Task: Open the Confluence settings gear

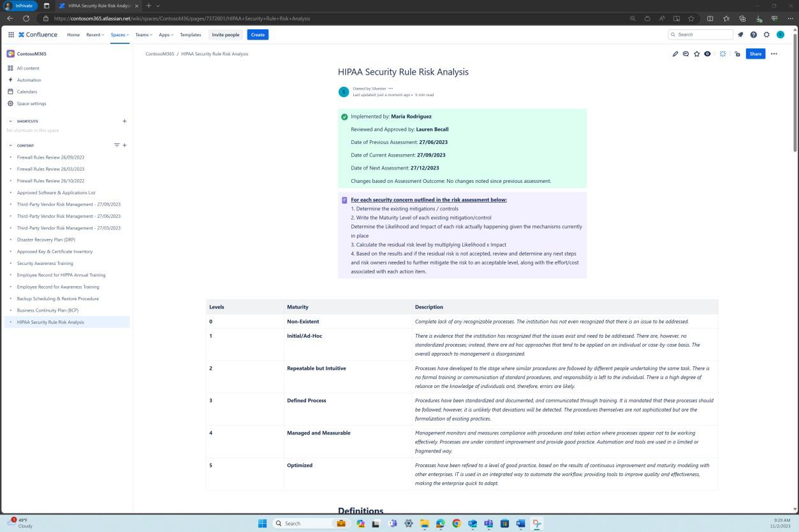Action: (766, 34)
